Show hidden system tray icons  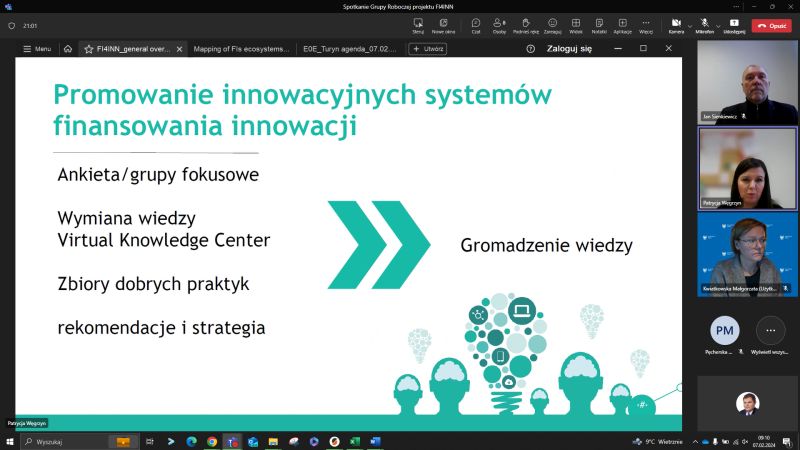[x=695, y=442]
